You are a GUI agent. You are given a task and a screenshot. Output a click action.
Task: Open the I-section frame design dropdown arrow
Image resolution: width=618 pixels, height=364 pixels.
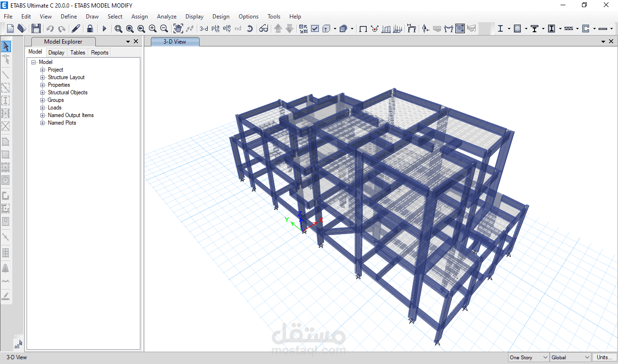click(x=509, y=28)
